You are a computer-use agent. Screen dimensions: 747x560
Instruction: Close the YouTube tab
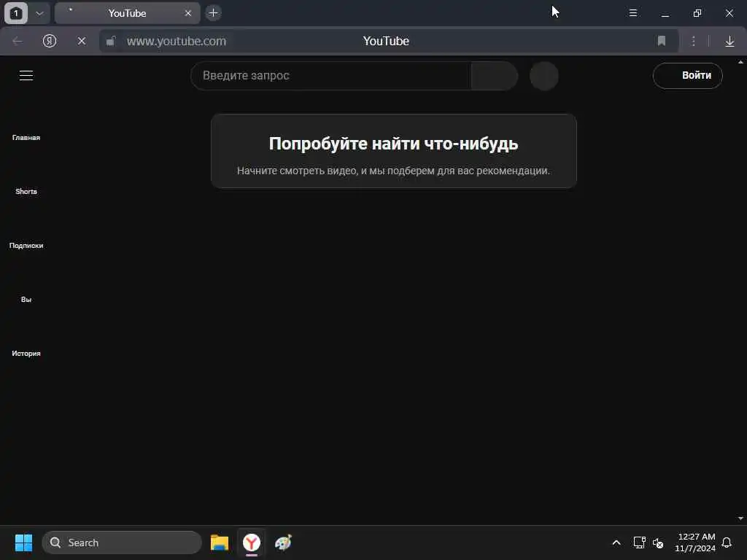point(188,13)
